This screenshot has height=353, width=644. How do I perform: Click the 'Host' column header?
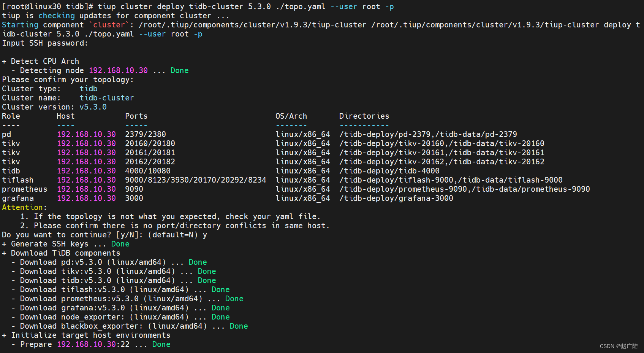pos(66,116)
